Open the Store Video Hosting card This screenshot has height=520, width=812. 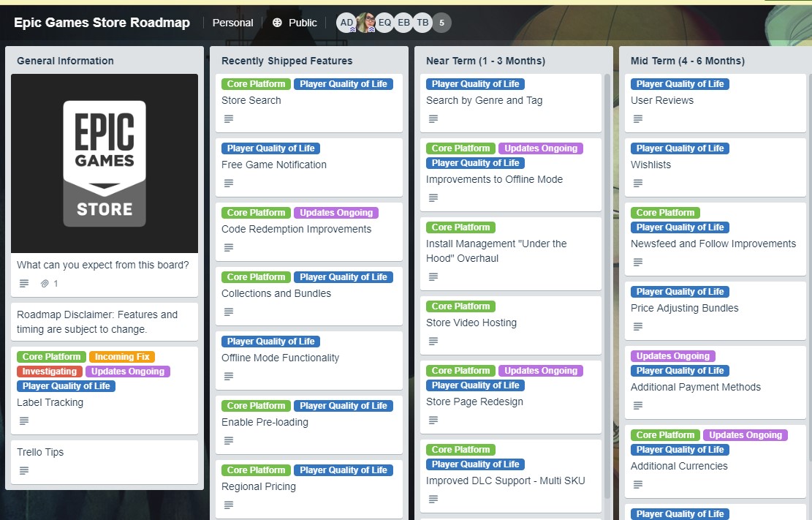pyautogui.click(x=471, y=323)
